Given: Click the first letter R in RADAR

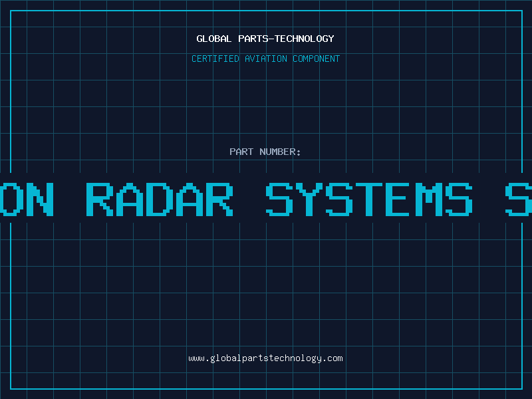Looking at the screenshot, I should (x=100, y=199).
